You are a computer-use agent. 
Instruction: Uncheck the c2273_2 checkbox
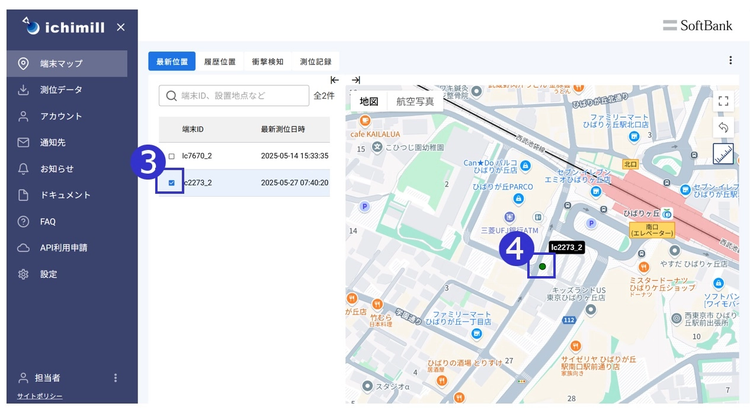171,183
